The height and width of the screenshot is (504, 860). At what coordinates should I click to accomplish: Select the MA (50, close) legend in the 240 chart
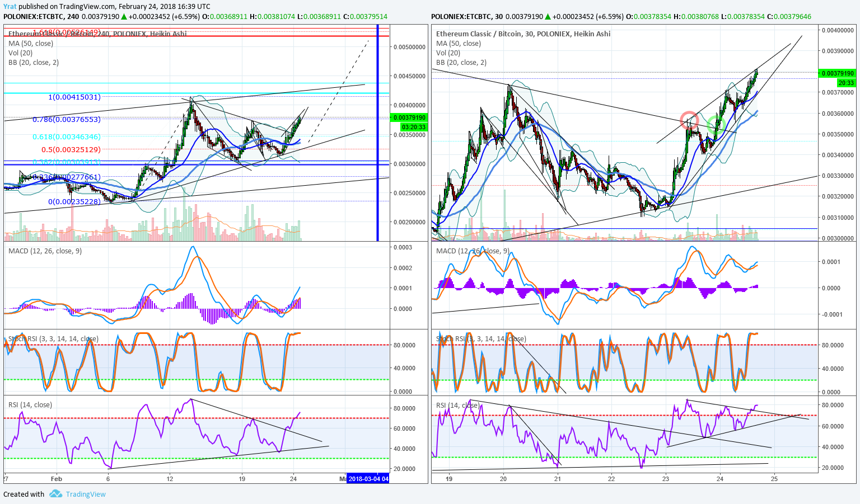31,43
